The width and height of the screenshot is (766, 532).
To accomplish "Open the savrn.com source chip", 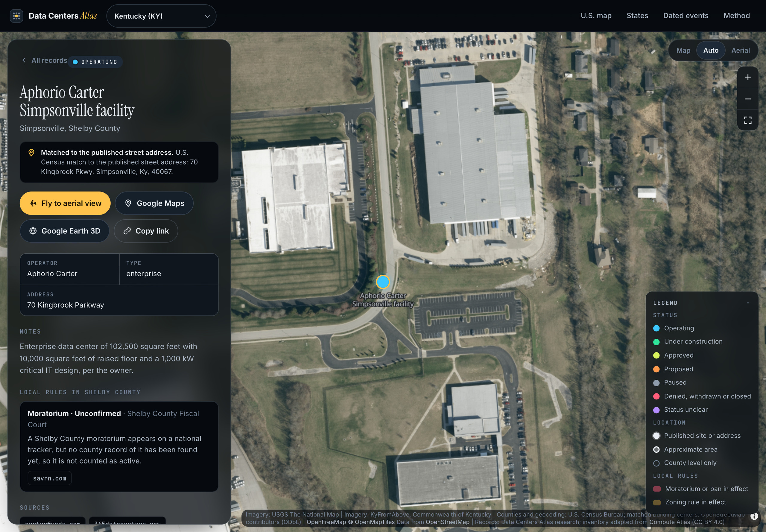I will pos(50,478).
